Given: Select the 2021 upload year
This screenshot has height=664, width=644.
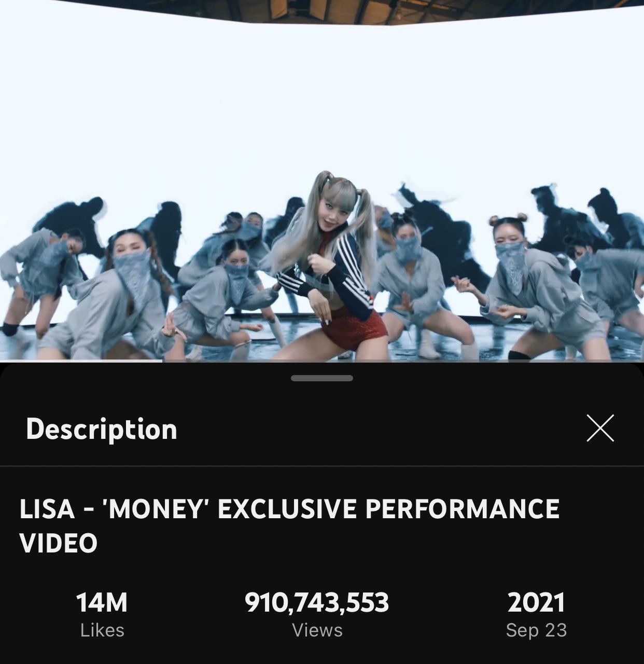Looking at the screenshot, I should click(x=536, y=603).
